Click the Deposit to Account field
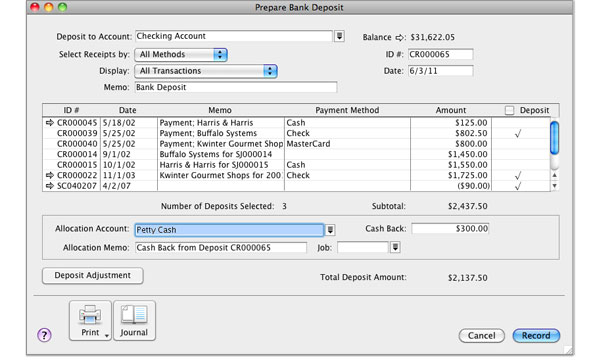The height and width of the screenshot is (360, 600). click(x=234, y=36)
